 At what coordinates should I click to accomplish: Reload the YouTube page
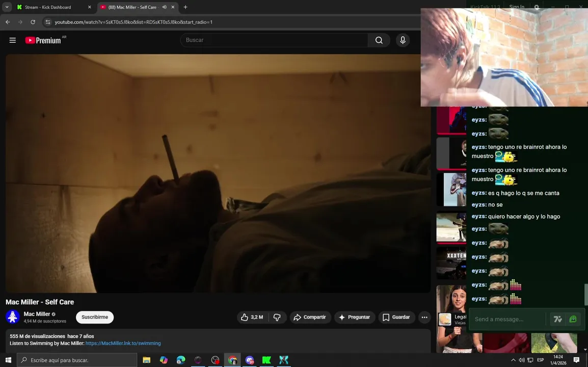click(33, 22)
